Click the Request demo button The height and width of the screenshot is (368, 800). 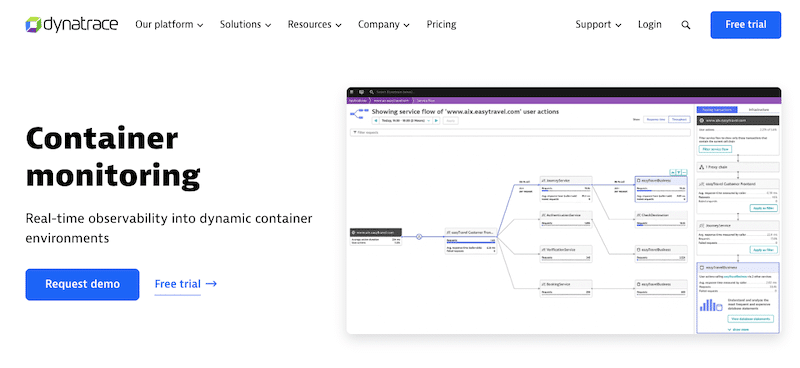(82, 284)
